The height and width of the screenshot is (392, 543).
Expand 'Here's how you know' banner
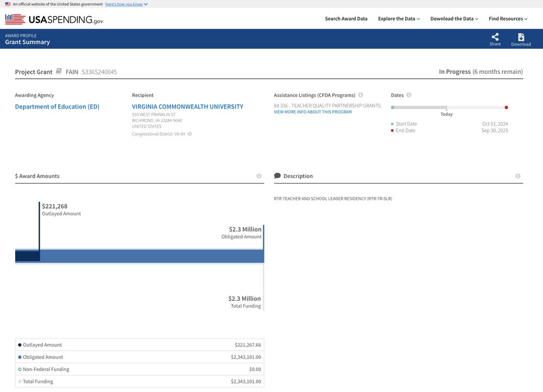126,4
